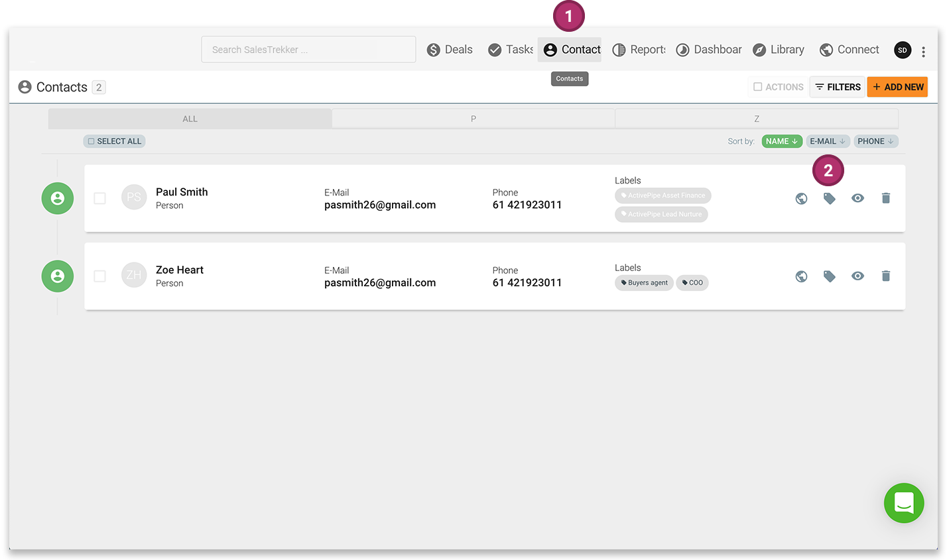Click globe icon for Zoe Heart
Image resolution: width=947 pixels, height=560 pixels.
pyautogui.click(x=802, y=276)
